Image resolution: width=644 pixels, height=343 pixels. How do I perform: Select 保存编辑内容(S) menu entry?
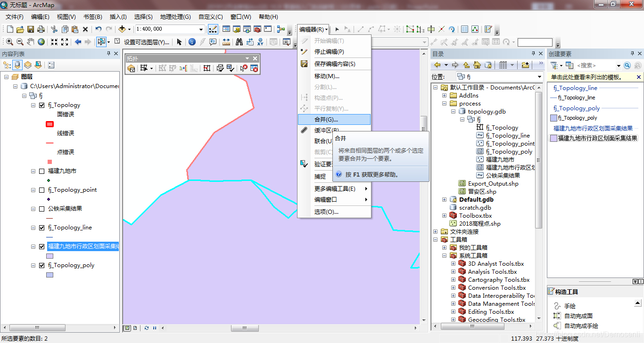point(335,64)
